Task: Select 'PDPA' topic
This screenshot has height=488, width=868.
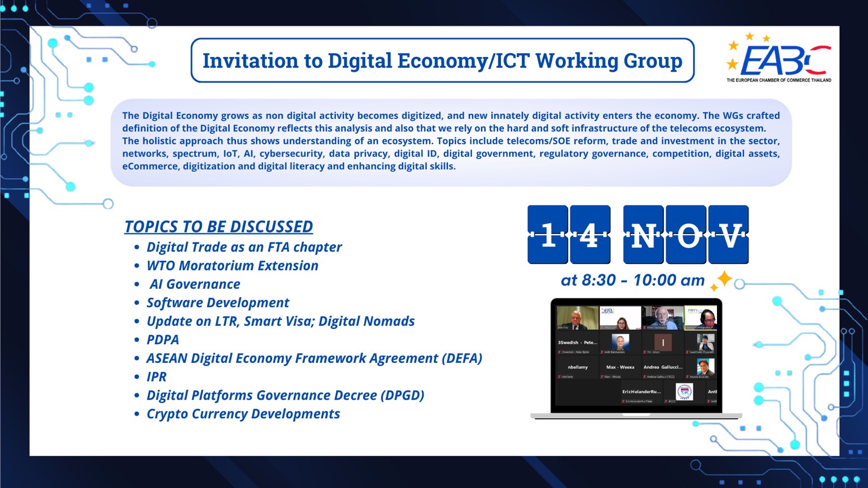Action: point(163,340)
